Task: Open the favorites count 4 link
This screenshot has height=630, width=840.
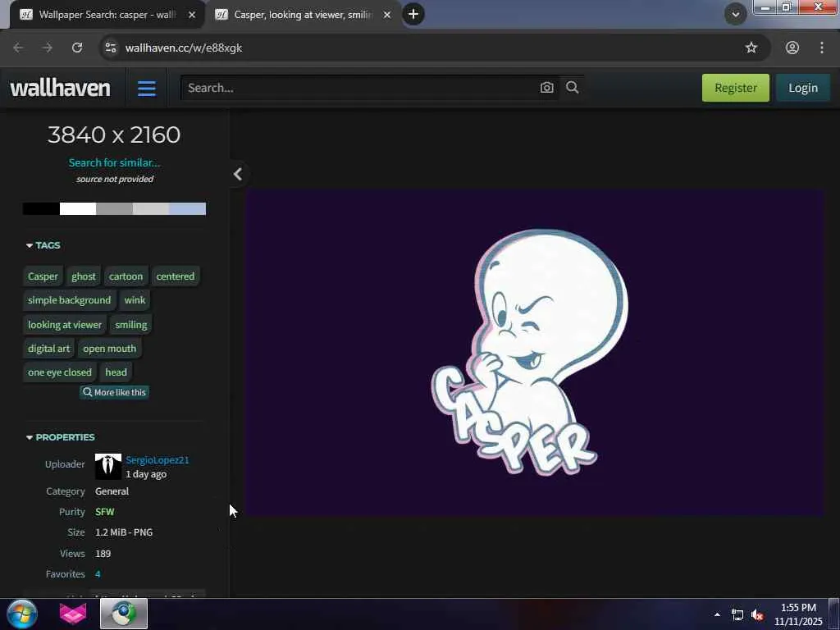Action: click(x=98, y=573)
